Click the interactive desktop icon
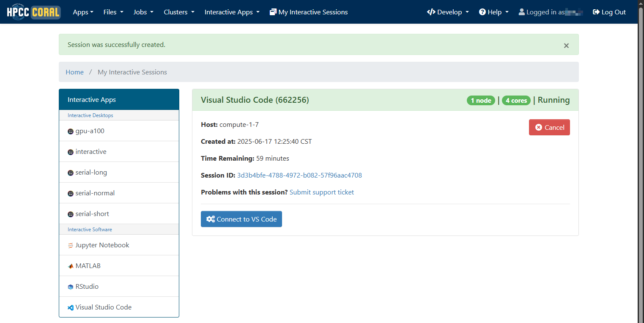The height and width of the screenshot is (323, 644). (71, 152)
